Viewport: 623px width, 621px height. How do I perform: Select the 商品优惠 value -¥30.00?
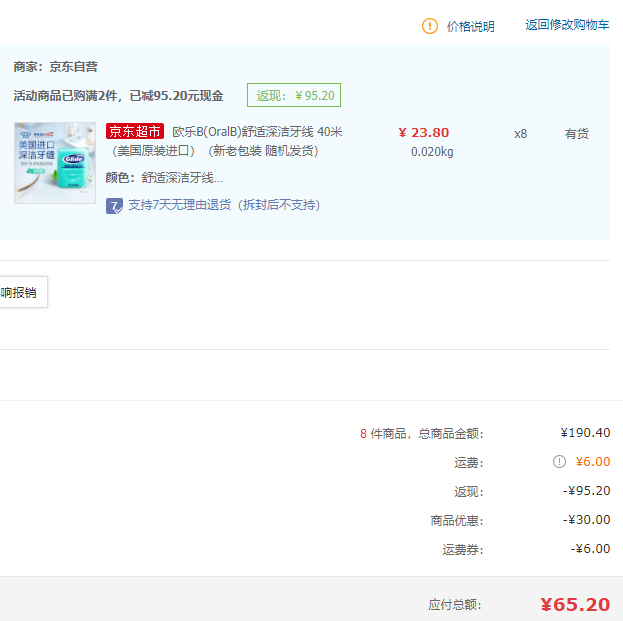(x=586, y=520)
